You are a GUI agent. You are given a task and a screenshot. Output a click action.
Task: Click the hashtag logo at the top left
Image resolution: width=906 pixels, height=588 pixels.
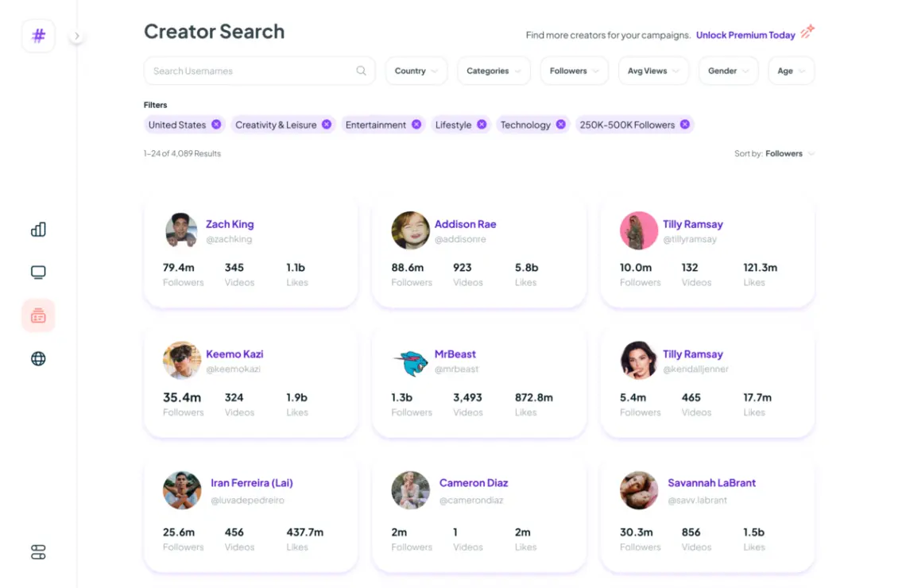[x=37, y=36]
